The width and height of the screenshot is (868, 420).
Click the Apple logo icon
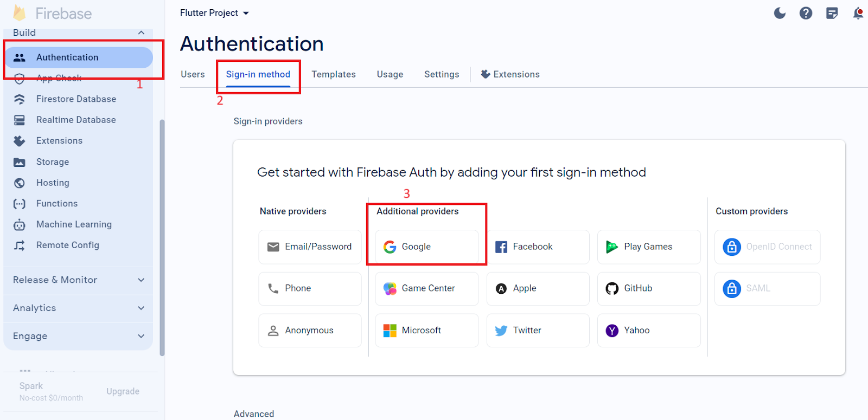(501, 289)
